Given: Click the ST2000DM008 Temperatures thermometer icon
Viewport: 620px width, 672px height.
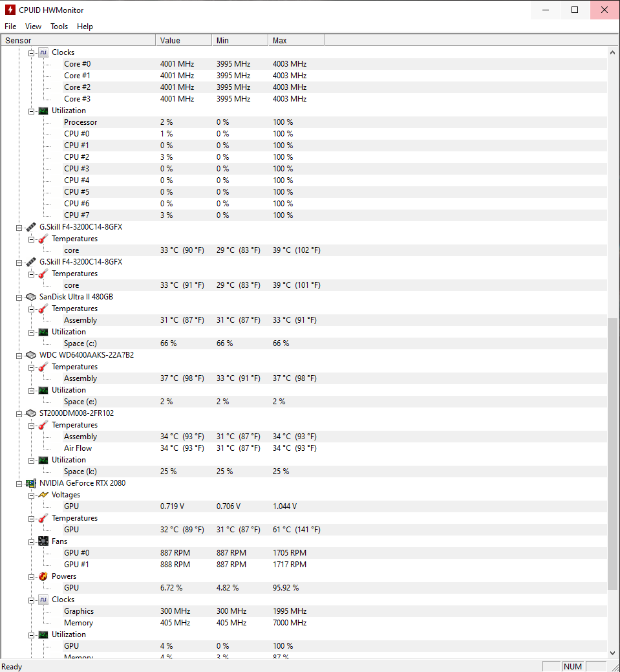Looking at the screenshot, I should click(43, 425).
